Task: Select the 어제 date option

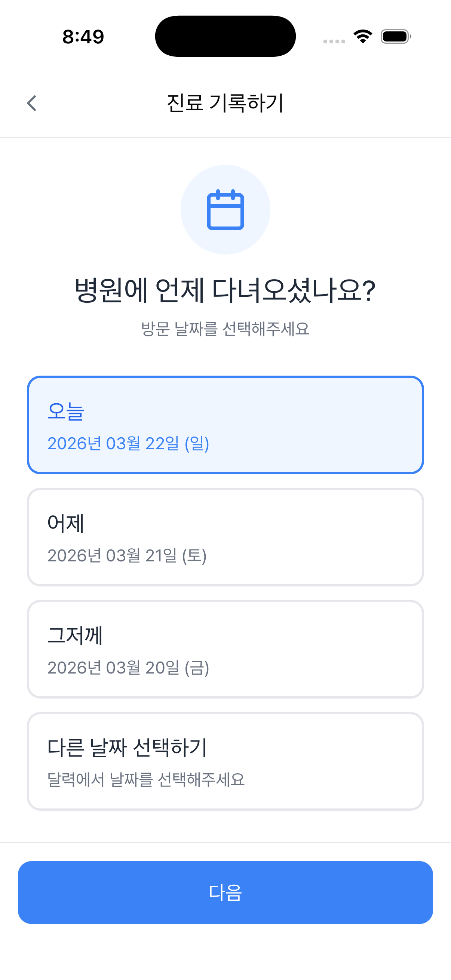Action: coord(225,537)
